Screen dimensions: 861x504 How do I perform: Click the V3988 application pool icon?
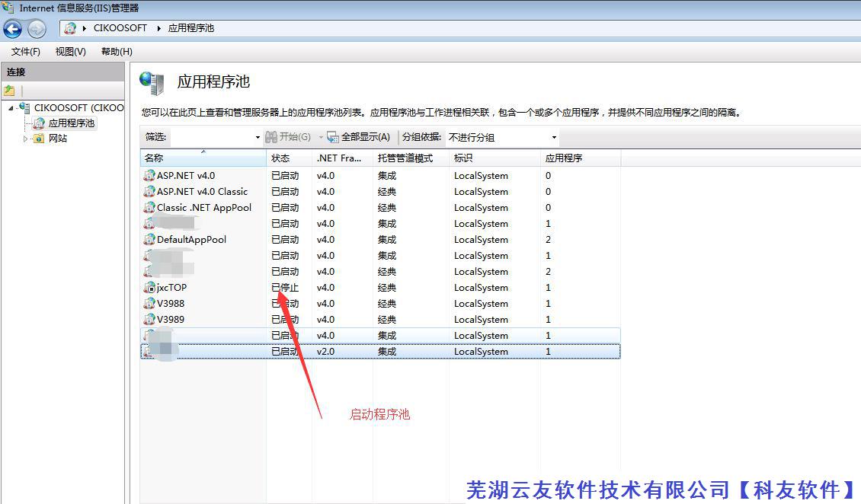pos(149,304)
